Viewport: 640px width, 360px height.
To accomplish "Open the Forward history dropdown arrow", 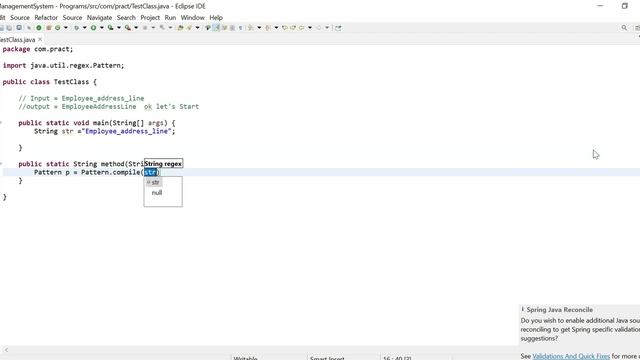I will pos(327,28).
